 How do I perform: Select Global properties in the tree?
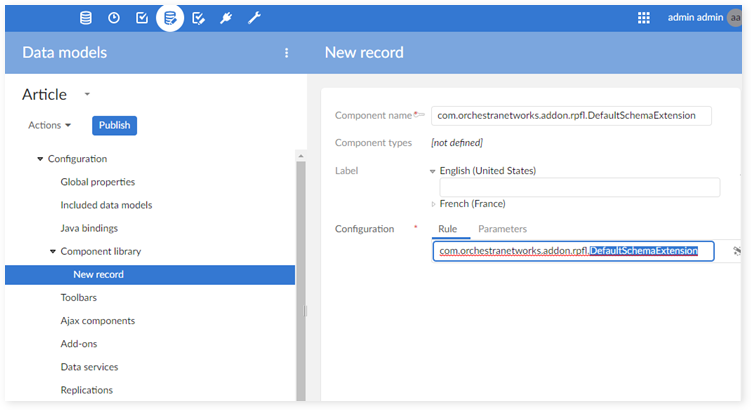(97, 182)
